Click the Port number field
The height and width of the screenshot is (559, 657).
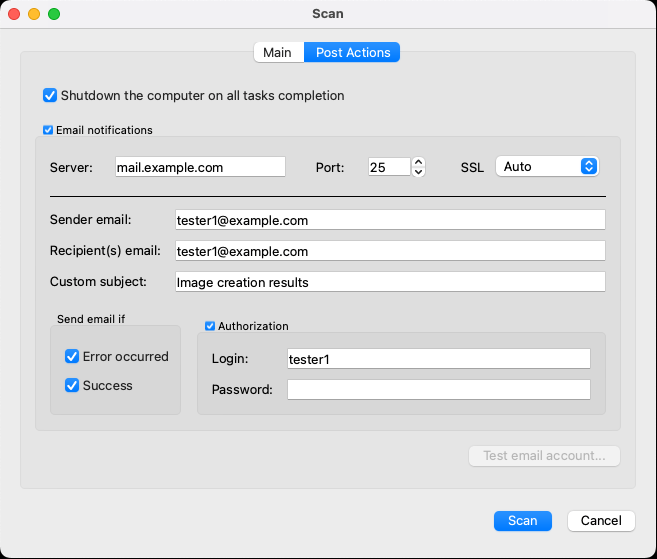(389, 167)
